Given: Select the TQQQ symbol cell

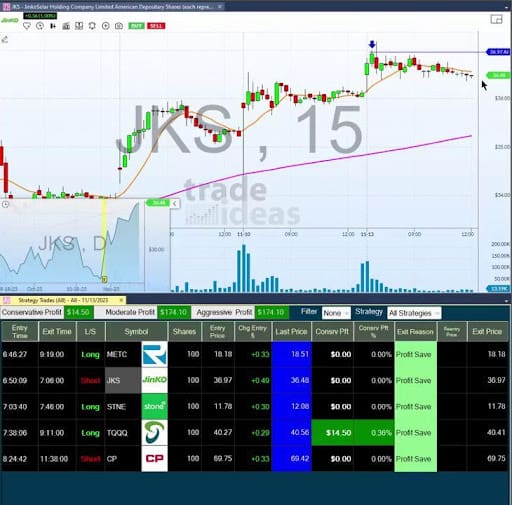Looking at the screenshot, I should [x=123, y=433].
